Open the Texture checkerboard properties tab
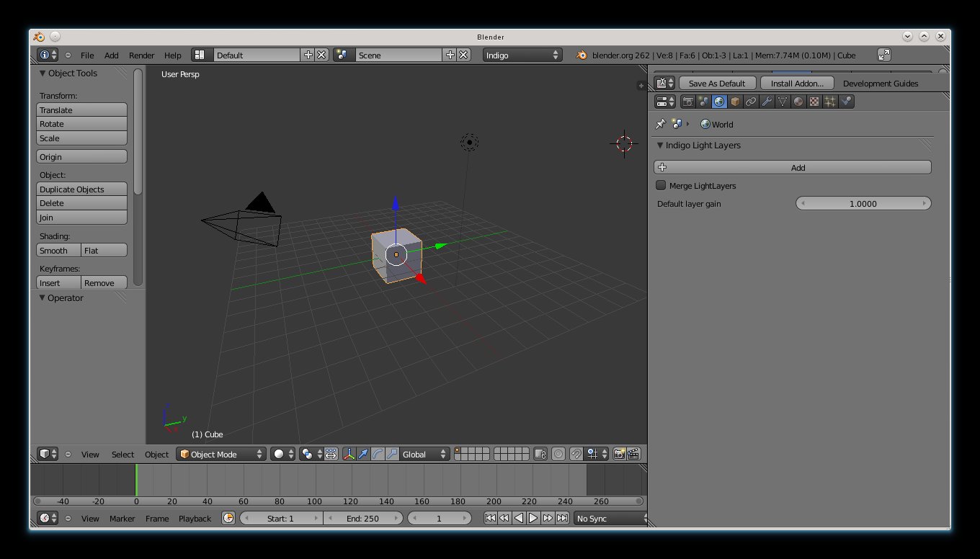 tap(814, 102)
